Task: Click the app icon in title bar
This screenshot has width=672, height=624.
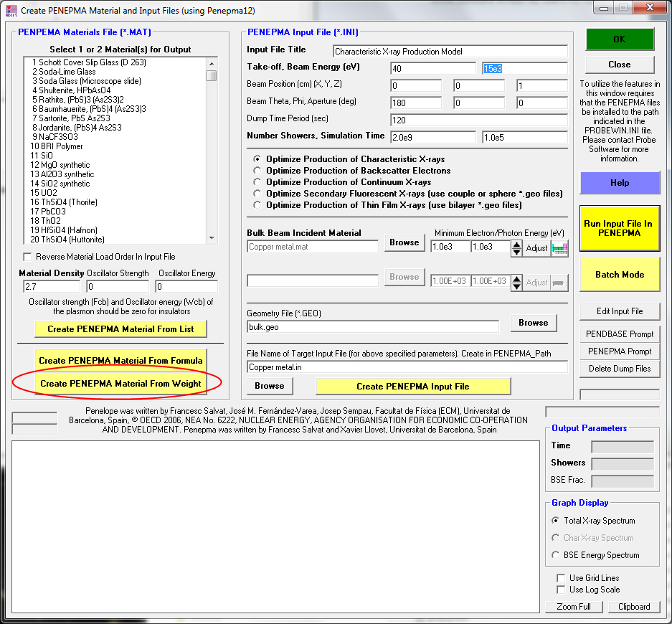Action: (x=10, y=11)
